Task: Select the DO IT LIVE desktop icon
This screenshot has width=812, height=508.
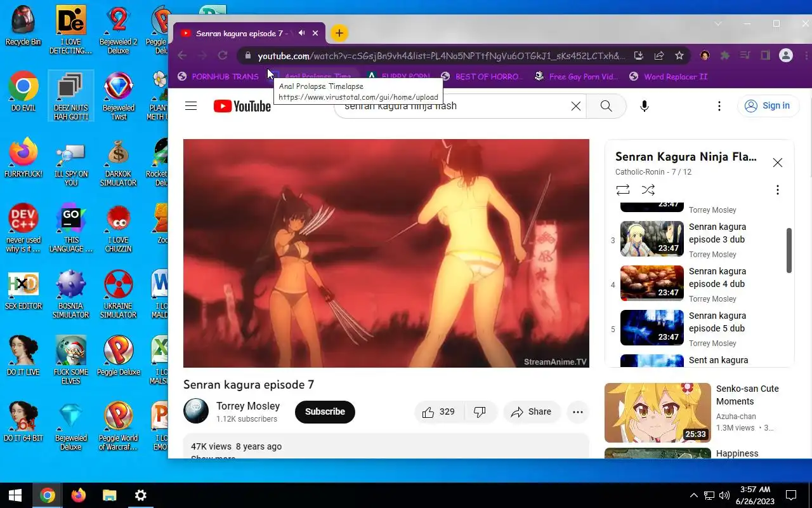Action: [x=23, y=356]
